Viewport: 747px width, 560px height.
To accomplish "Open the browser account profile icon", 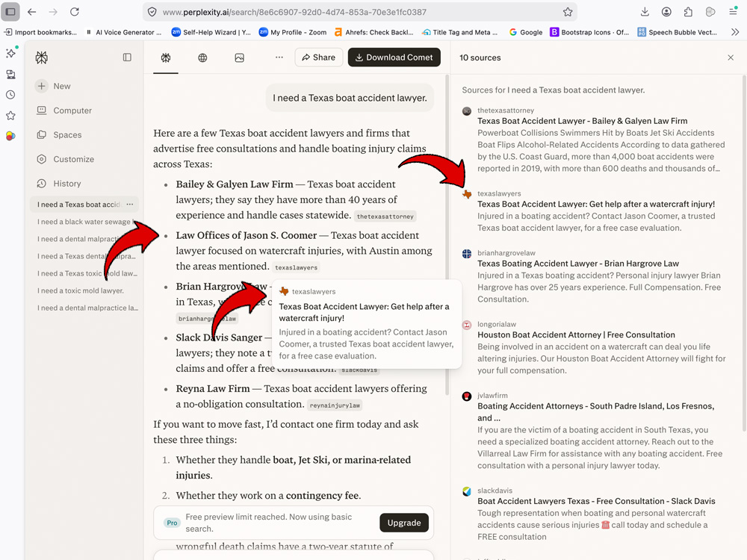I will [666, 12].
